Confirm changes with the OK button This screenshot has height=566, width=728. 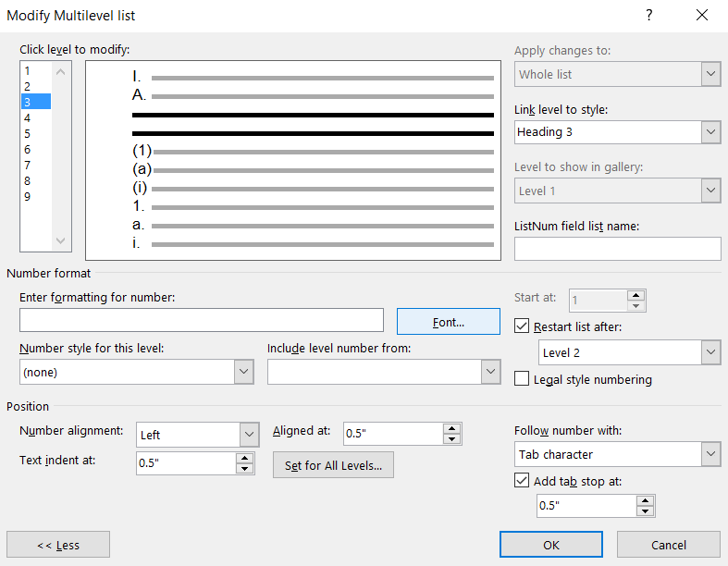[551, 545]
